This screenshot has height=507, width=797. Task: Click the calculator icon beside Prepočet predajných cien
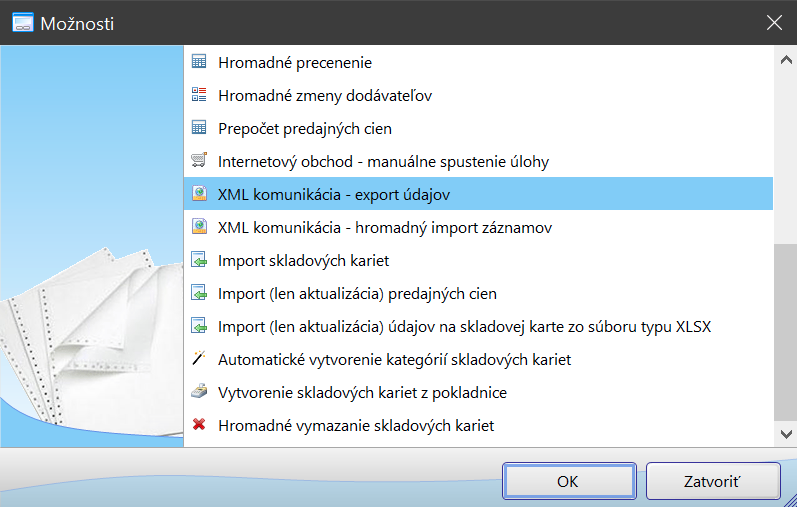coord(199,128)
